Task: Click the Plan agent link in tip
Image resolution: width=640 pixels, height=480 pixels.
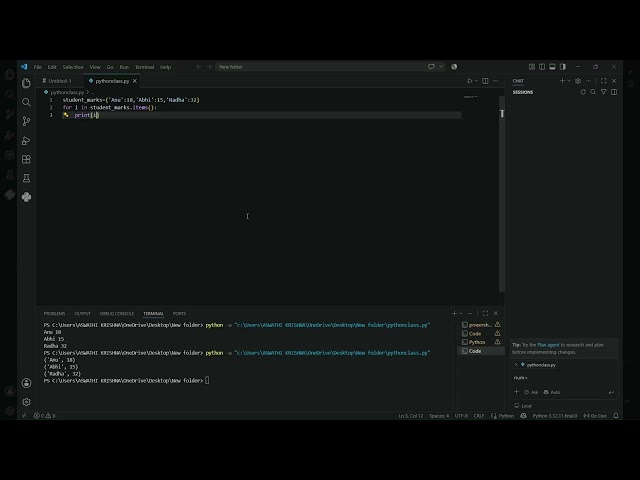Action: (548, 345)
